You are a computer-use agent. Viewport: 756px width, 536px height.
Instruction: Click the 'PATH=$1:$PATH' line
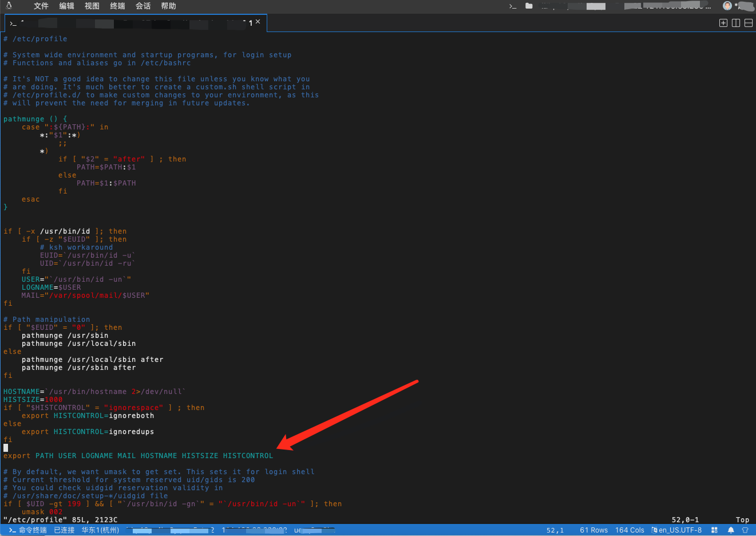pos(106,183)
